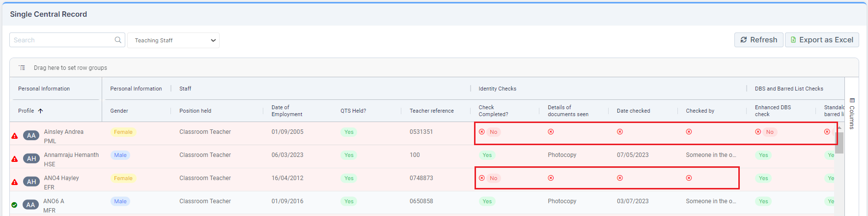Click missing Date checked icon for Ainsley Andrea
This screenshot has width=868, height=216.
click(620, 132)
